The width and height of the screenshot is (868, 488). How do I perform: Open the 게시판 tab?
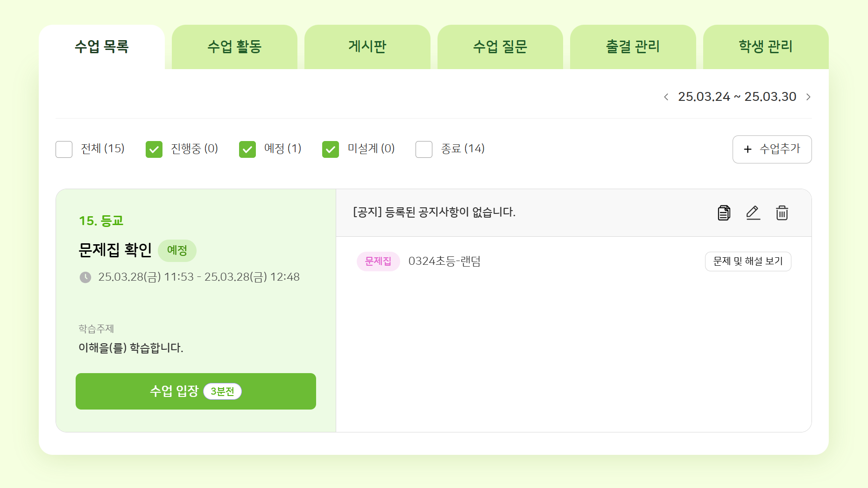pyautogui.click(x=367, y=47)
